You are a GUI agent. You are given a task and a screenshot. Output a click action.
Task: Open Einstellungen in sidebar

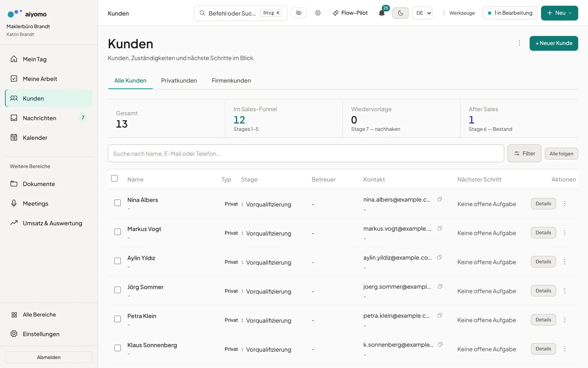coord(49,334)
